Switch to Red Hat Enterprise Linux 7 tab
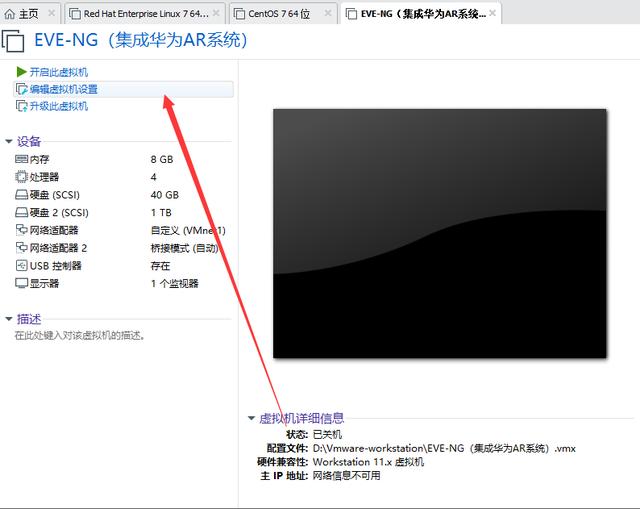Image resolution: width=640 pixels, height=509 pixels. click(146, 14)
